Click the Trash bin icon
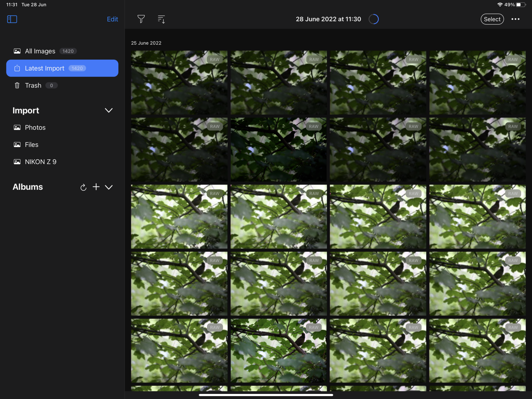Image resolution: width=532 pixels, height=399 pixels. tap(17, 85)
